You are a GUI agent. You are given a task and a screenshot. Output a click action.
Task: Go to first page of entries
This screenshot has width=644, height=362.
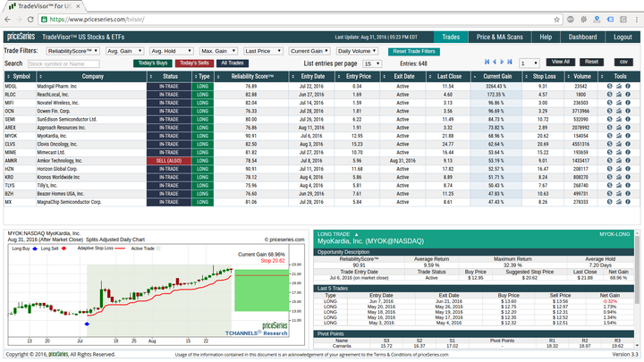pyautogui.click(x=487, y=62)
